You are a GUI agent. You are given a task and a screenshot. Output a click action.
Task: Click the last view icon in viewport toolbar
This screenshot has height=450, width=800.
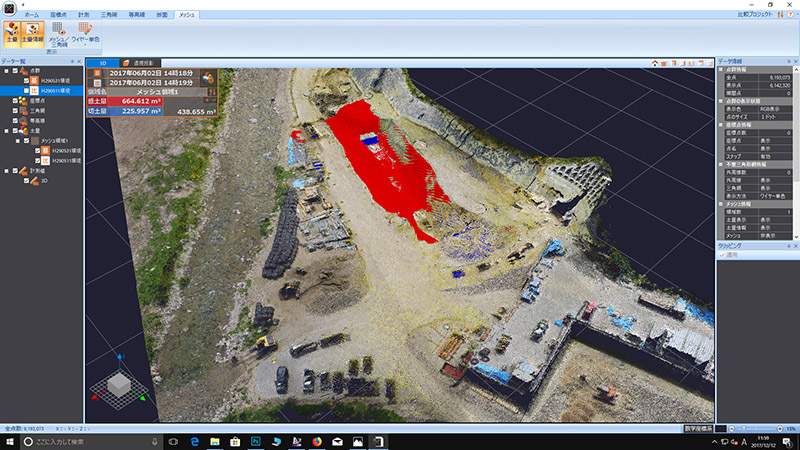pos(710,63)
